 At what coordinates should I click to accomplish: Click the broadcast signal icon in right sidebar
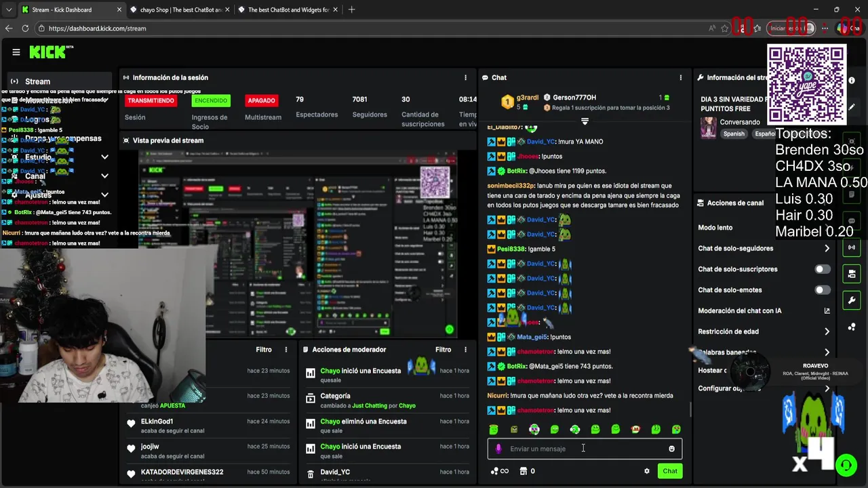[x=852, y=247]
